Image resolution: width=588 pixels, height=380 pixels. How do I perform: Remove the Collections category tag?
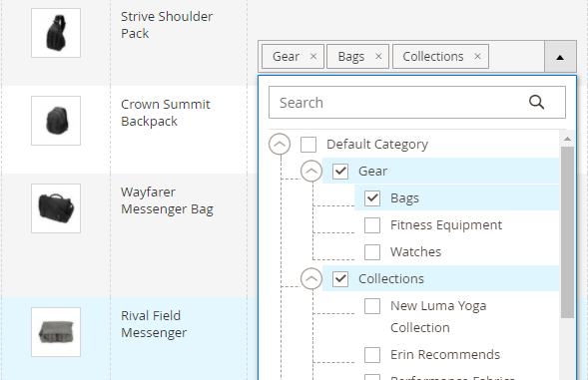pyautogui.click(x=477, y=56)
